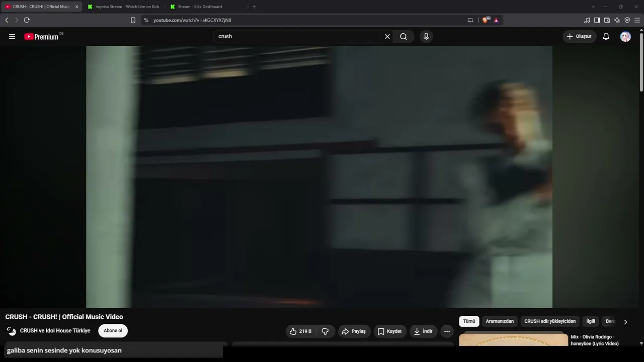Open Brave VPN shield icon
This screenshot has height=362, width=644.
[627, 20]
